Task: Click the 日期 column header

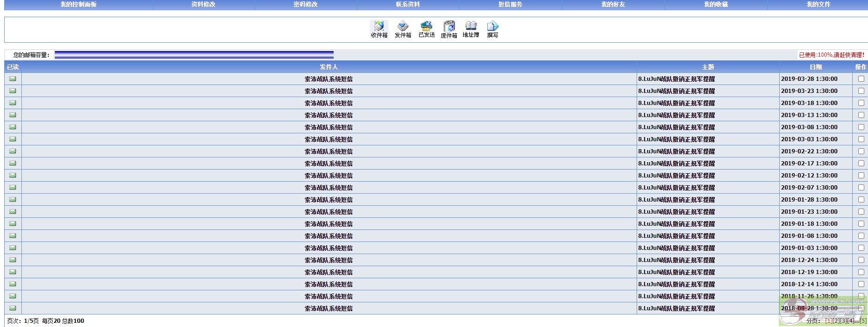Action: [815, 67]
